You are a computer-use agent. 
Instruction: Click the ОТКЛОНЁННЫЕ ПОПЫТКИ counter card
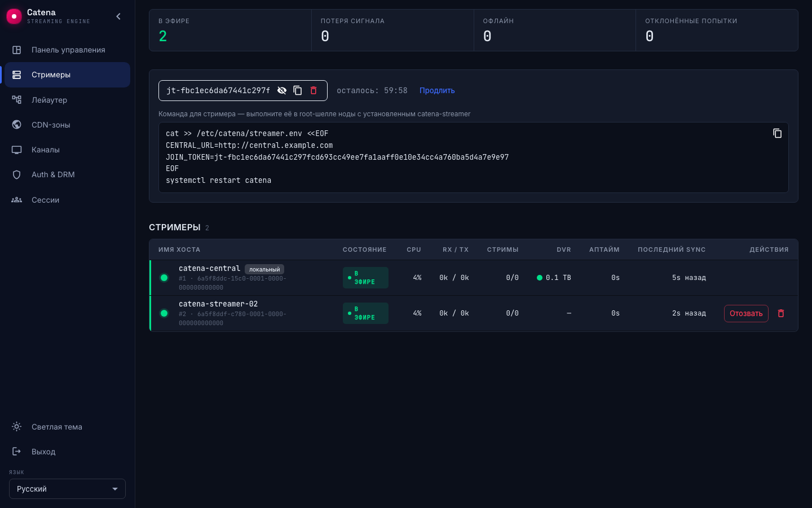click(717, 30)
